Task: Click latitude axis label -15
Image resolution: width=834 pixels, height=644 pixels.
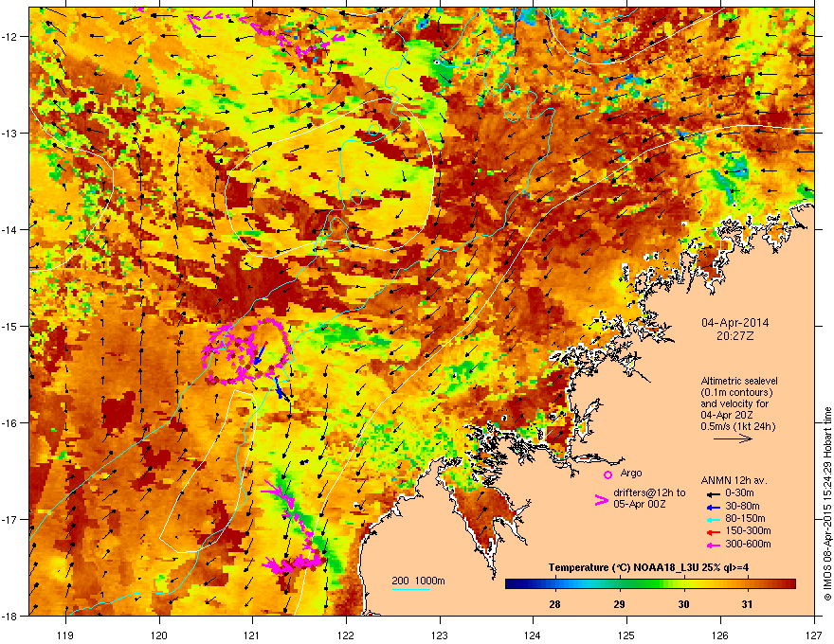Action: click(10, 326)
